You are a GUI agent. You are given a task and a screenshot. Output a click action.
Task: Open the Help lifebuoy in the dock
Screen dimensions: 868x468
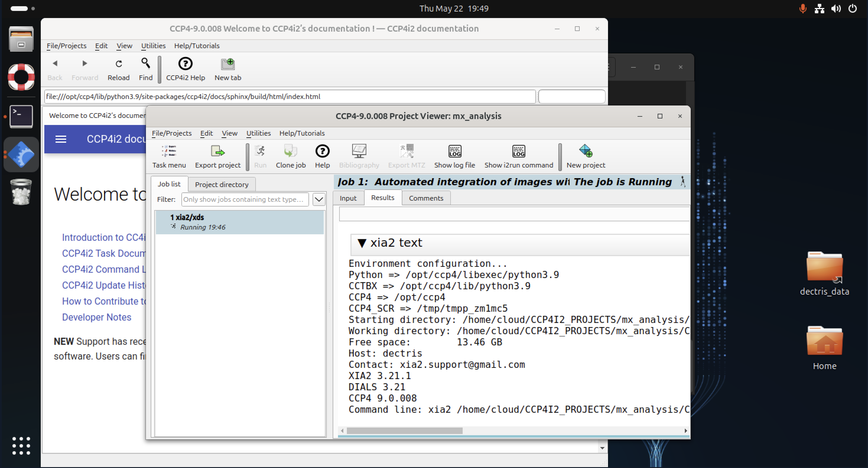point(21,77)
